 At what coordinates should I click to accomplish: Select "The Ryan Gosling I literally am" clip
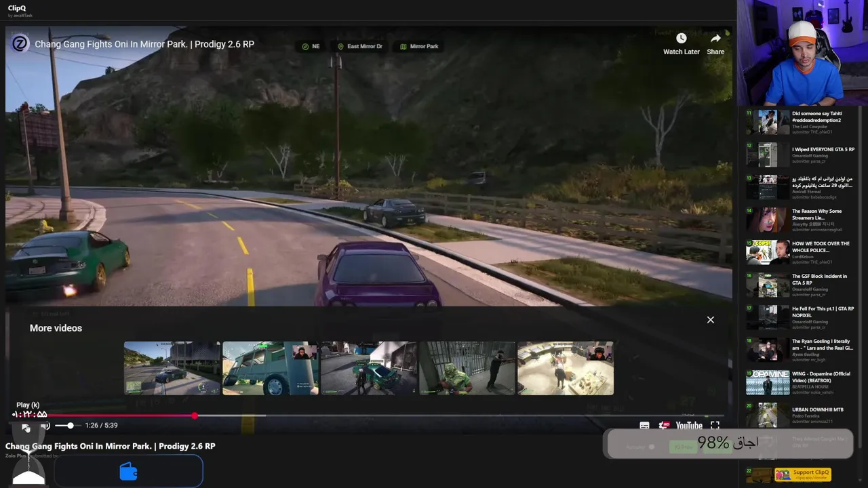pyautogui.click(x=800, y=350)
